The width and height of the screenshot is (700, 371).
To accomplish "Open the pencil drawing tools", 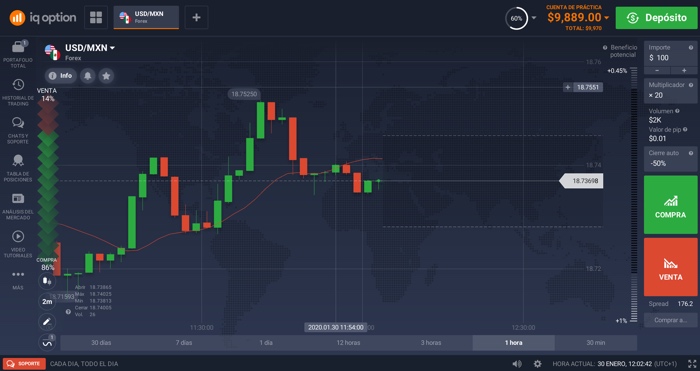I will pos(47,321).
